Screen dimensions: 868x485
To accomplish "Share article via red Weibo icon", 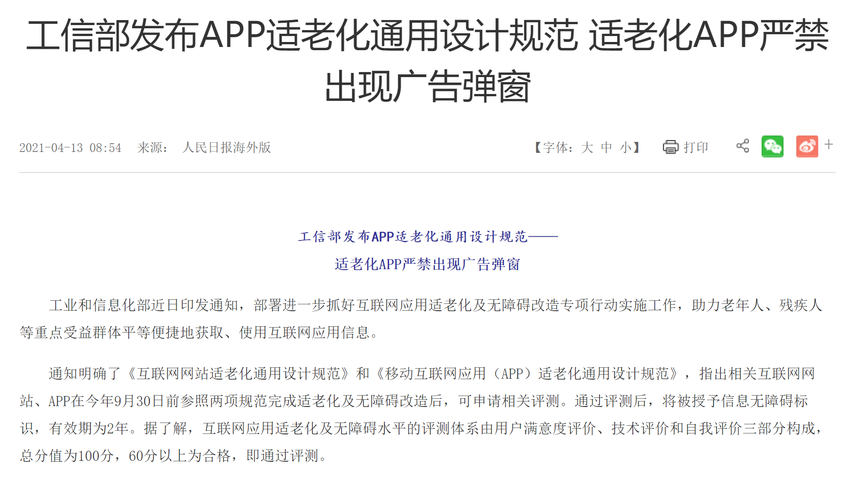I will pos(807,146).
